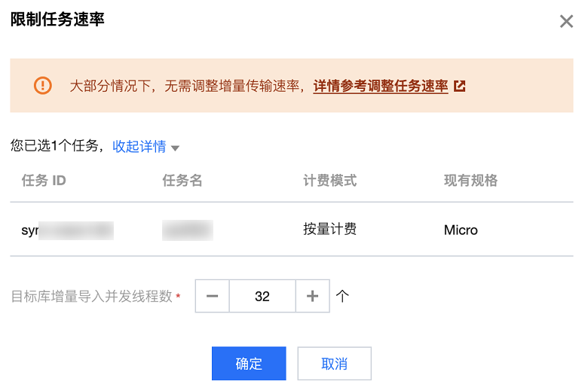Focus the thread count input showing 32
The width and height of the screenshot is (588, 390).
coord(262,296)
